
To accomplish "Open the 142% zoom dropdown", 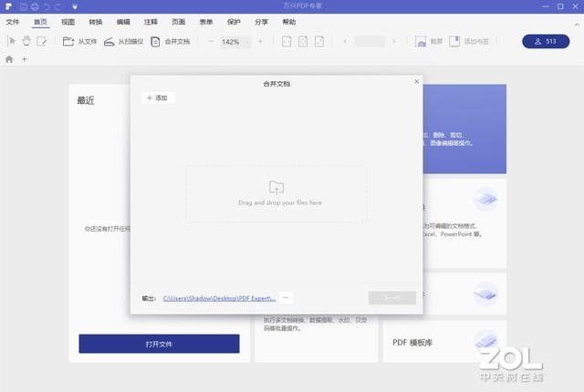I will 235,42.
